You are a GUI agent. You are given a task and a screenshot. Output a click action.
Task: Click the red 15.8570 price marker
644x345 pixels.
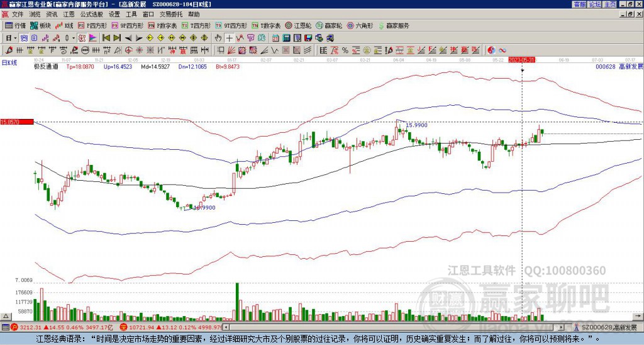(x=17, y=122)
